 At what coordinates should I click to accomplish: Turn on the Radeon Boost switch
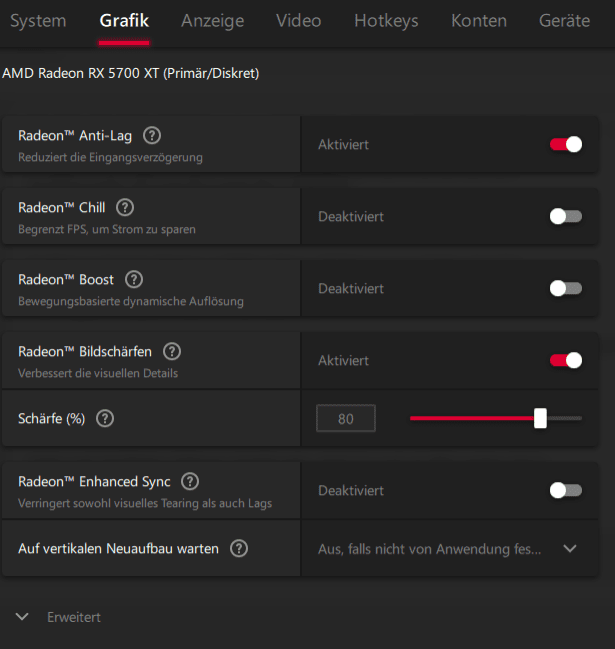tap(566, 288)
